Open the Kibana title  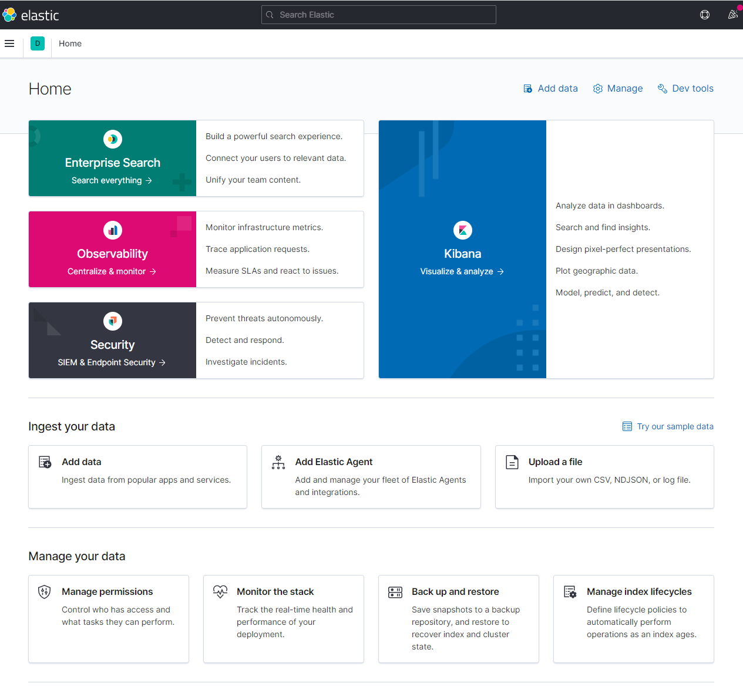click(x=463, y=254)
